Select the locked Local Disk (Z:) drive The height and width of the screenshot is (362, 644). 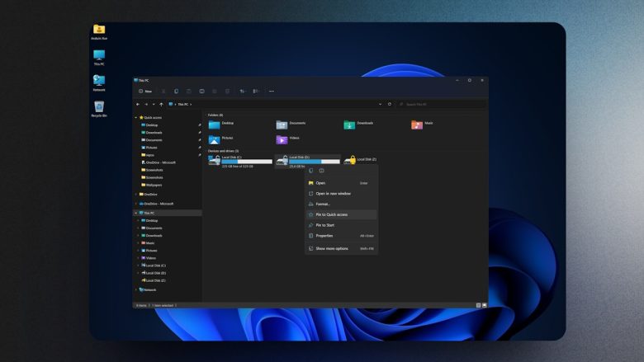pyautogui.click(x=350, y=160)
